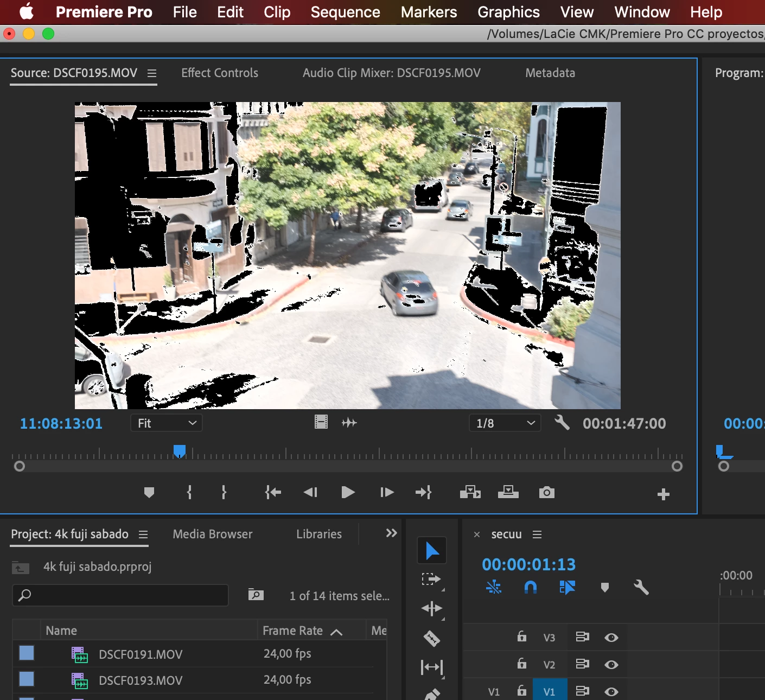Select DSCF0193.MOV clip row
765x700 pixels.
tap(200, 680)
